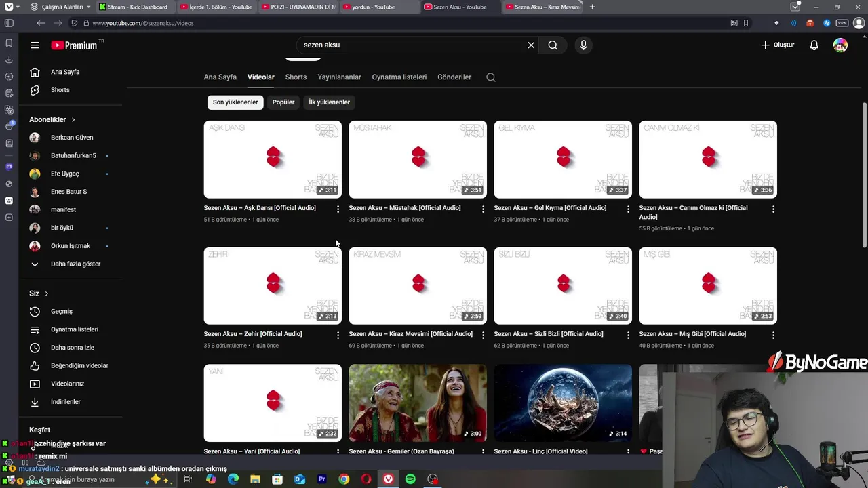The image size is (868, 488).
Task: Toggle the browser side panel icon
Action: pos(9,23)
